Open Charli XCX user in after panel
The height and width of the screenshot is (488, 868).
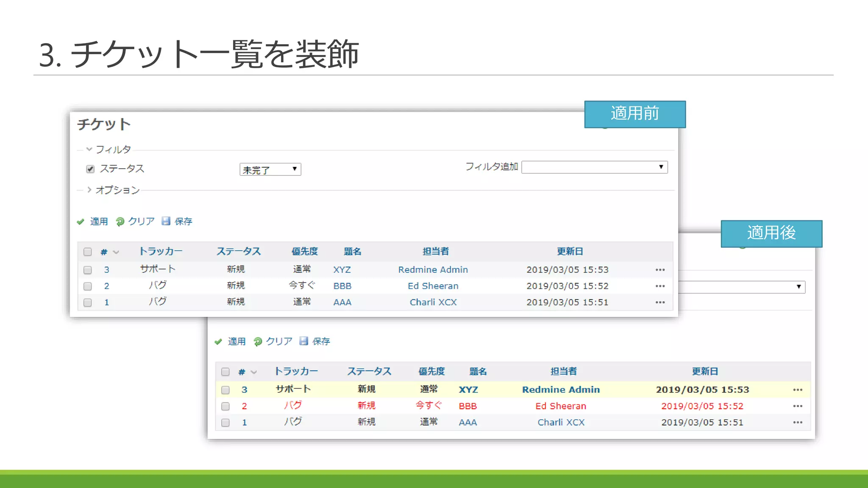tap(561, 422)
